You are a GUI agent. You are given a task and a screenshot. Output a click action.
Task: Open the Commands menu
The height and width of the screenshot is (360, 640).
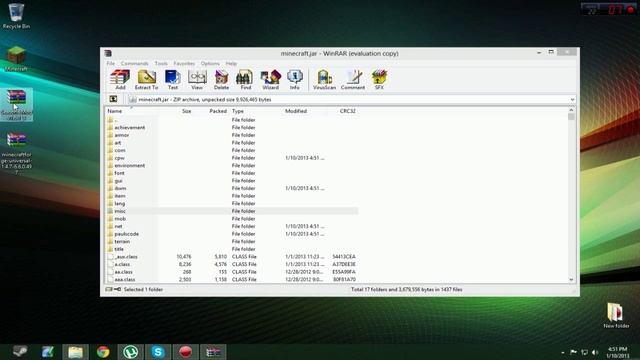[x=135, y=64]
